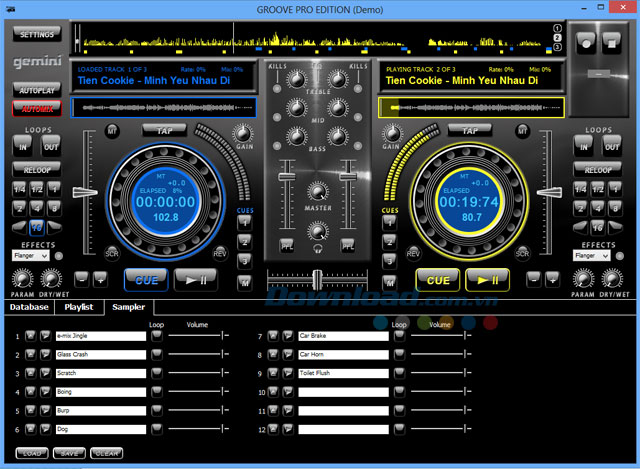Enable loop for e-mix Jingle sample

(x=157, y=336)
